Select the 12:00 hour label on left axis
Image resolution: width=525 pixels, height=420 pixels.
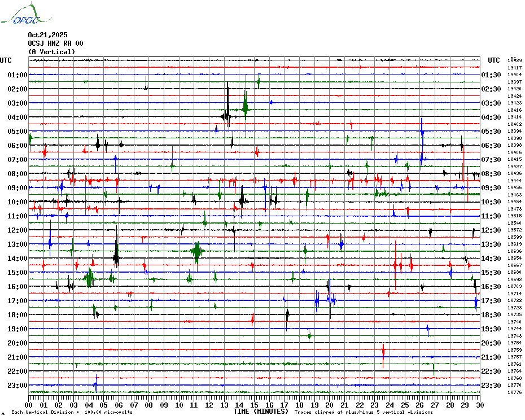tap(17, 230)
